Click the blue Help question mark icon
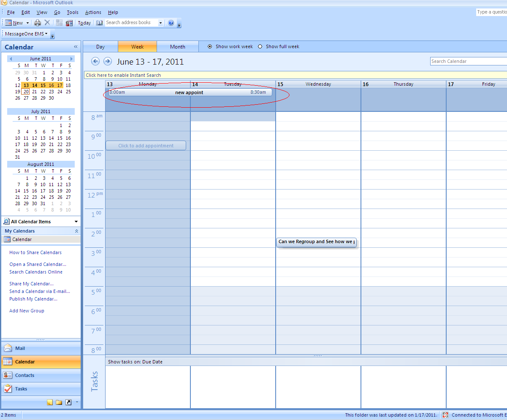Viewport: 507px width, 420px height. [171, 23]
